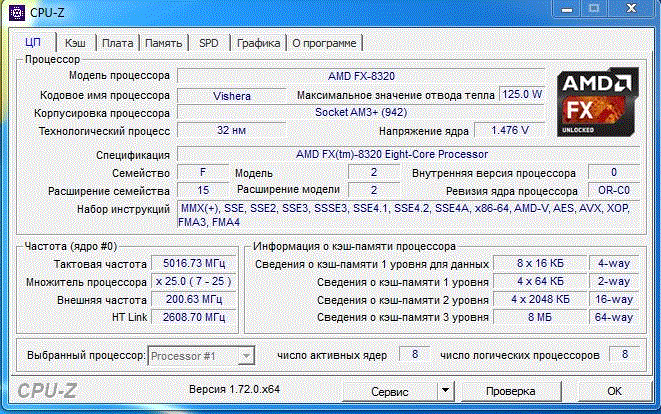This screenshot has width=661, height=414.
Task: Click the OR-C0 core revision value
Action: pos(614,190)
